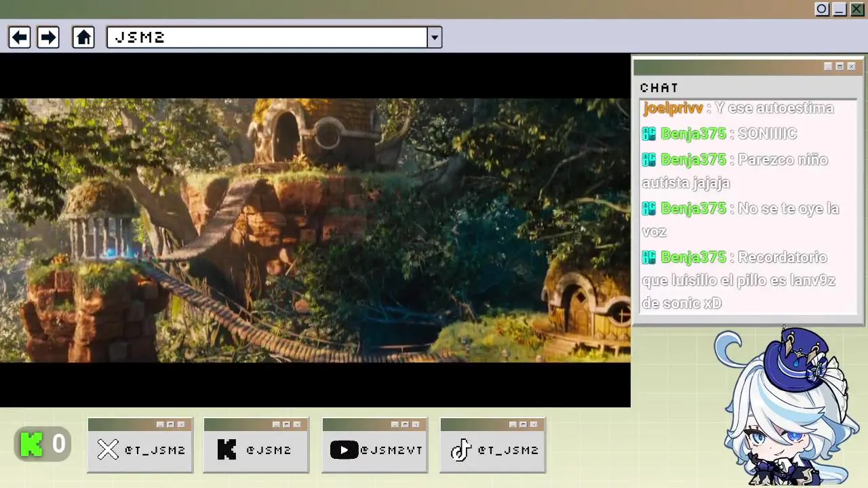Click the back arrow navigation button
This screenshot has height=488, width=868.
20,37
